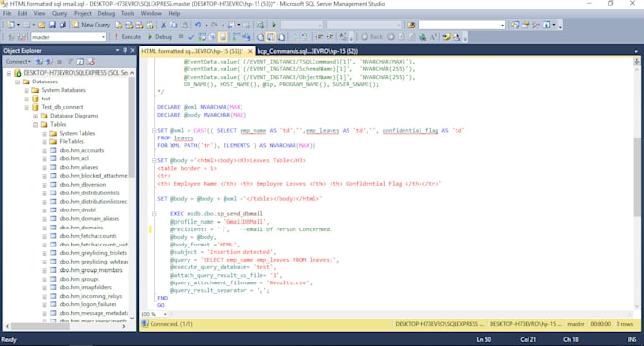Click the Cut scissors icon
This screenshot has height=346, width=644.
click(x=163, y=25)
